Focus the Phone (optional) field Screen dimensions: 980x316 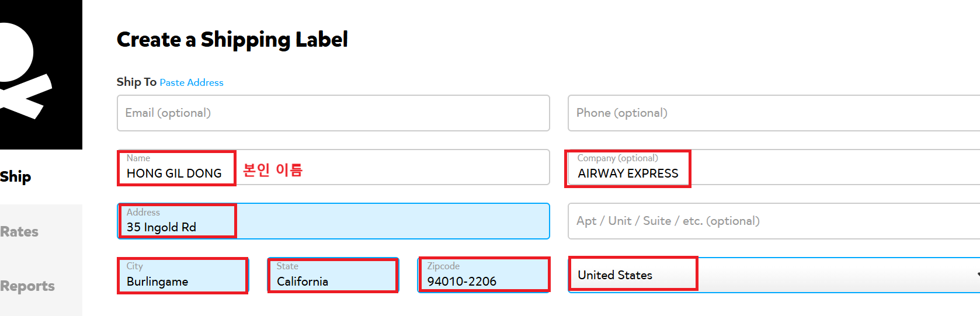(x=771, y=113)
